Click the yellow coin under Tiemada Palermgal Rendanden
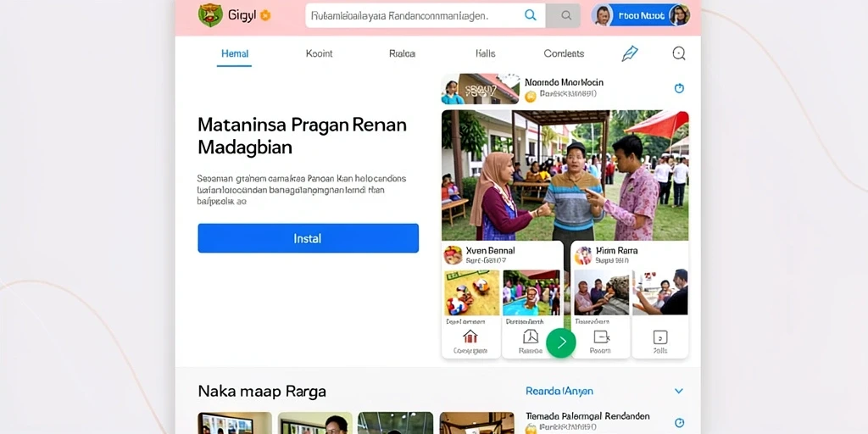The image size is (868, 434). coord(531,428)
